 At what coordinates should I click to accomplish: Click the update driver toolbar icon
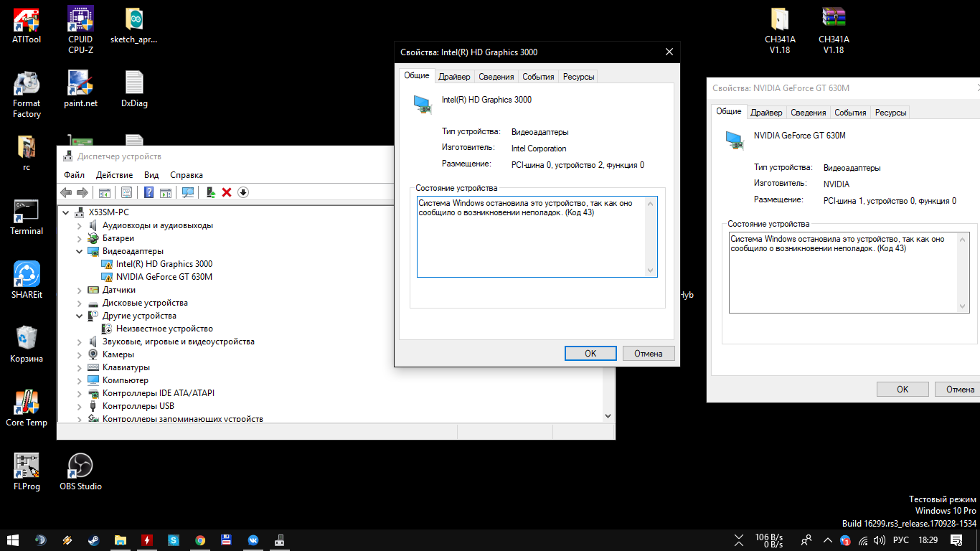click(x=211, y=192)
